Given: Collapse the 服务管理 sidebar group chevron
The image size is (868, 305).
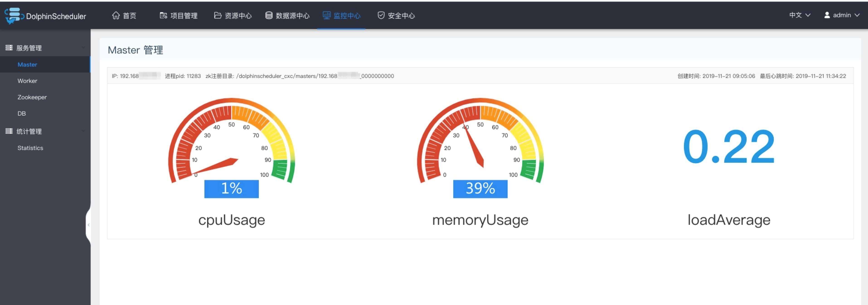Looking at the screenshot, I should (83, 48).
